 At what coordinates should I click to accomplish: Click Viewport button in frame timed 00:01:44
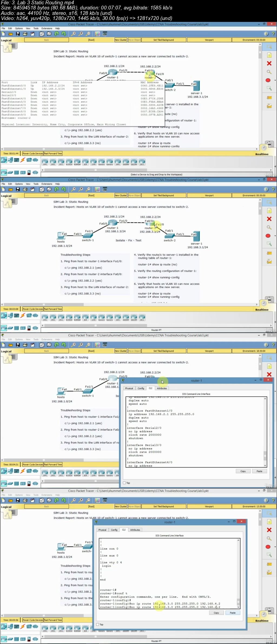[x=209, y=40]
